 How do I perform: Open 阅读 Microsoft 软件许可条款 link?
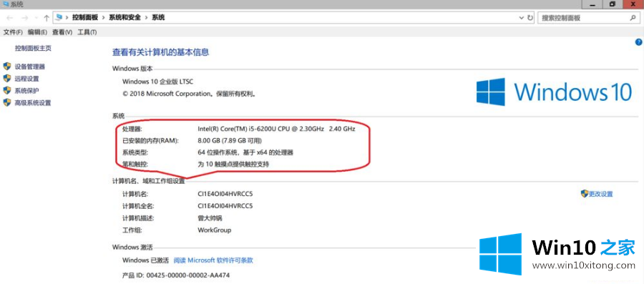tap(213, 260)
